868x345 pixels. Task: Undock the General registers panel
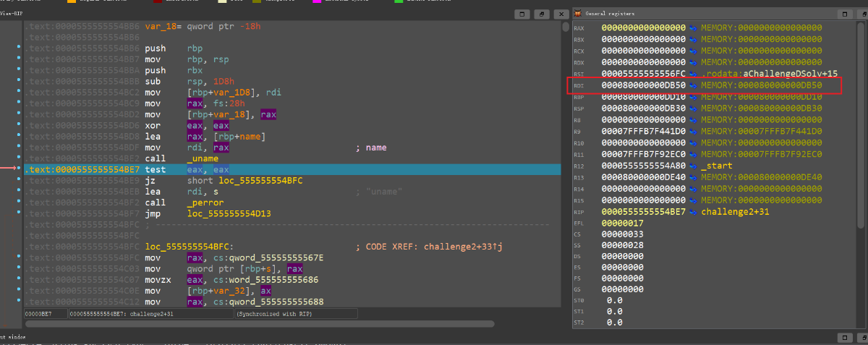843,14
